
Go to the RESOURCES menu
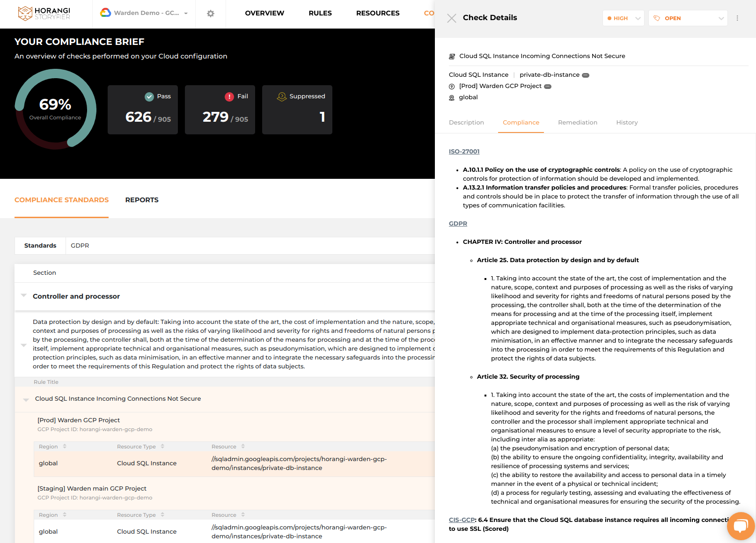(x=378, y=13)
